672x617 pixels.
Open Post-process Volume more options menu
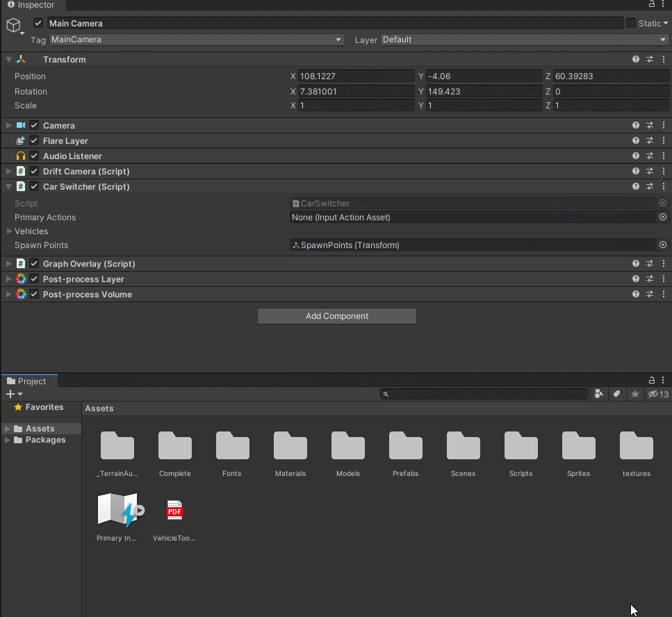[x=664, y=295]
